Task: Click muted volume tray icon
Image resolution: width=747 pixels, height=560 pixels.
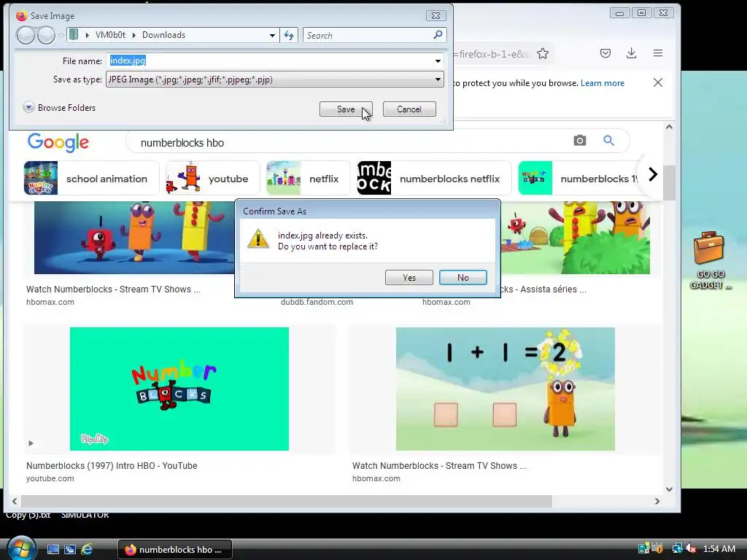Action: (690, 548)
